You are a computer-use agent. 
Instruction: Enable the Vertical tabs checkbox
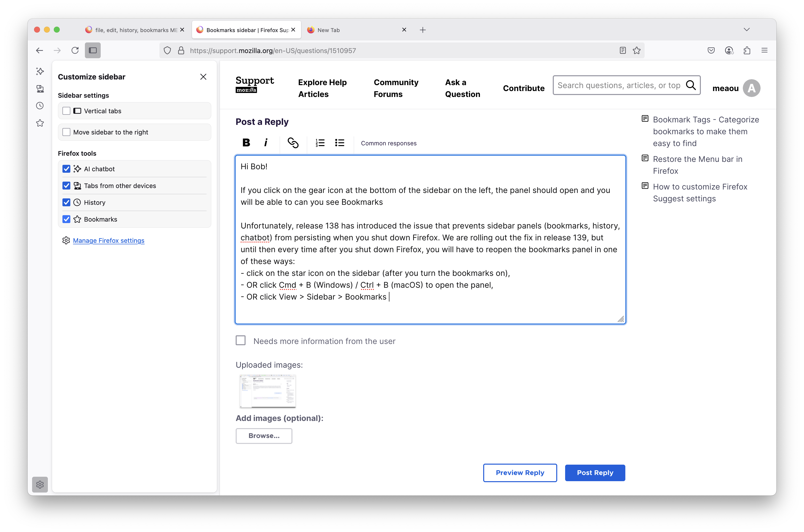coord(66,111)
